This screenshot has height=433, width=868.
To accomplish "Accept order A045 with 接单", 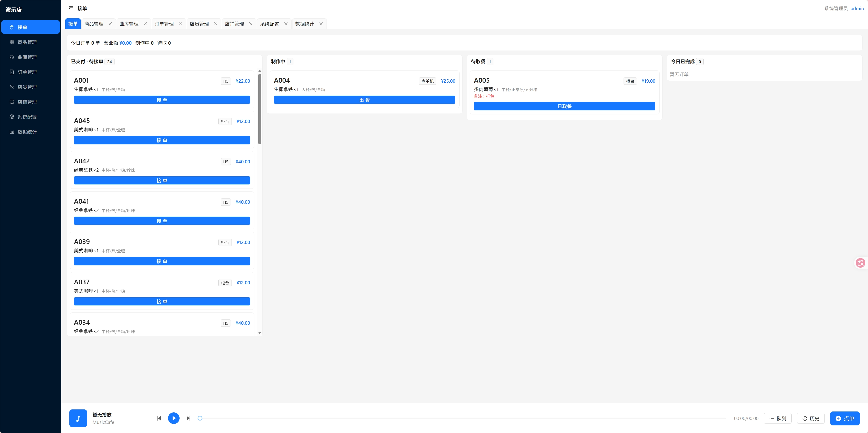I will click(162, 140).
